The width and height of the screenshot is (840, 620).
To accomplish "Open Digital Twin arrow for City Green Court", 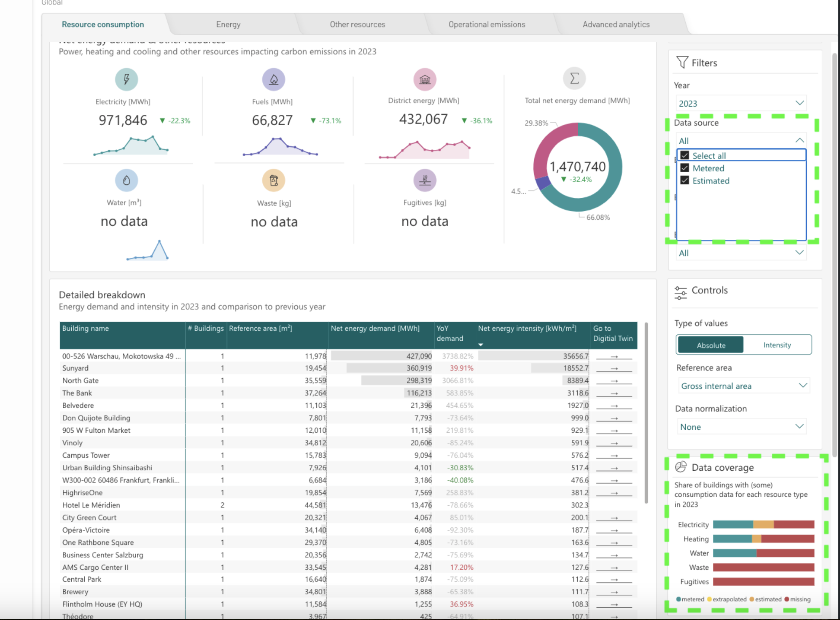I will [x=614, y=518].
